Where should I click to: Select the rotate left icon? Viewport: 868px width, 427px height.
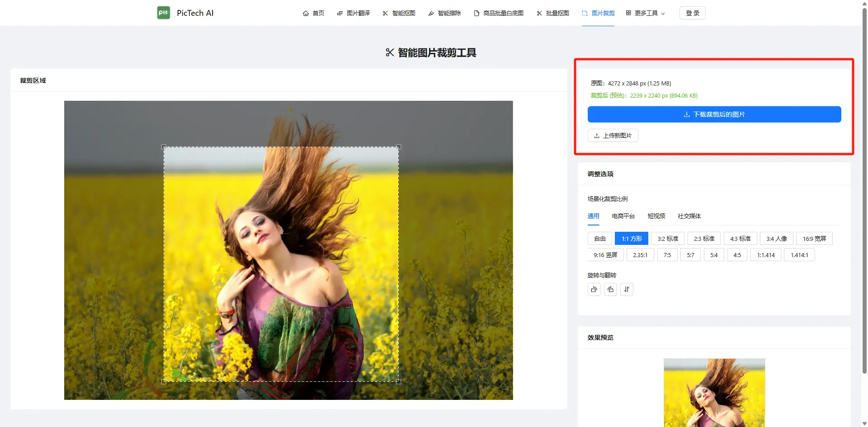tap(594, 289)
